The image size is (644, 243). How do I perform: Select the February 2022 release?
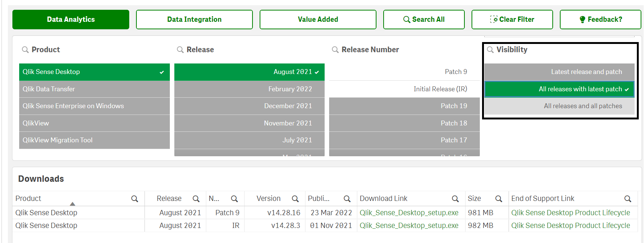point(249,89)
